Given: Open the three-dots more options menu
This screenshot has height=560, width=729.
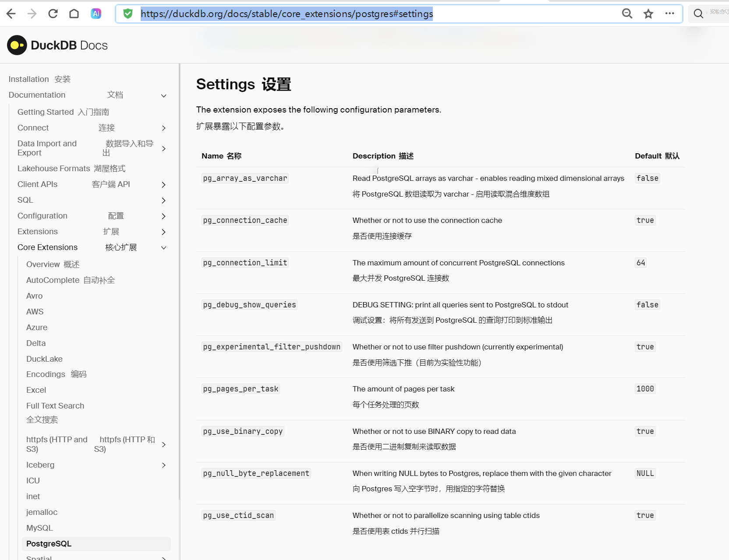Looking at the screenshot, I should (669, 14).
